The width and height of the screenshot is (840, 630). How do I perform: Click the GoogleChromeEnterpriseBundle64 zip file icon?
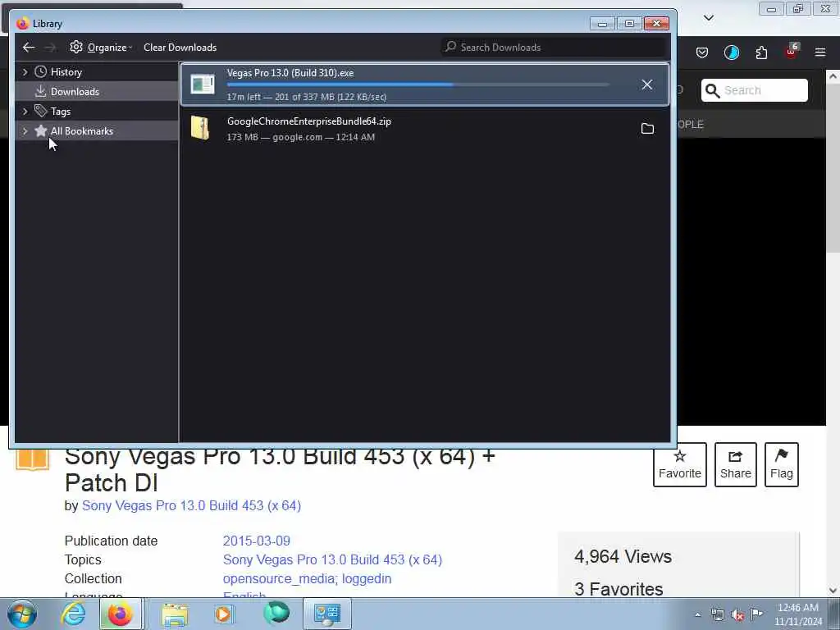point(200,129)
